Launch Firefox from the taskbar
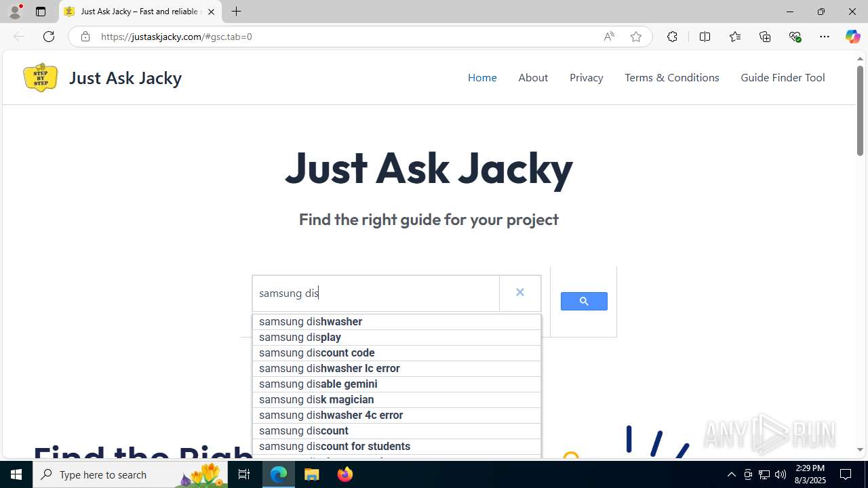Viewport: 868px width, 488px height. tap(345, 474)
